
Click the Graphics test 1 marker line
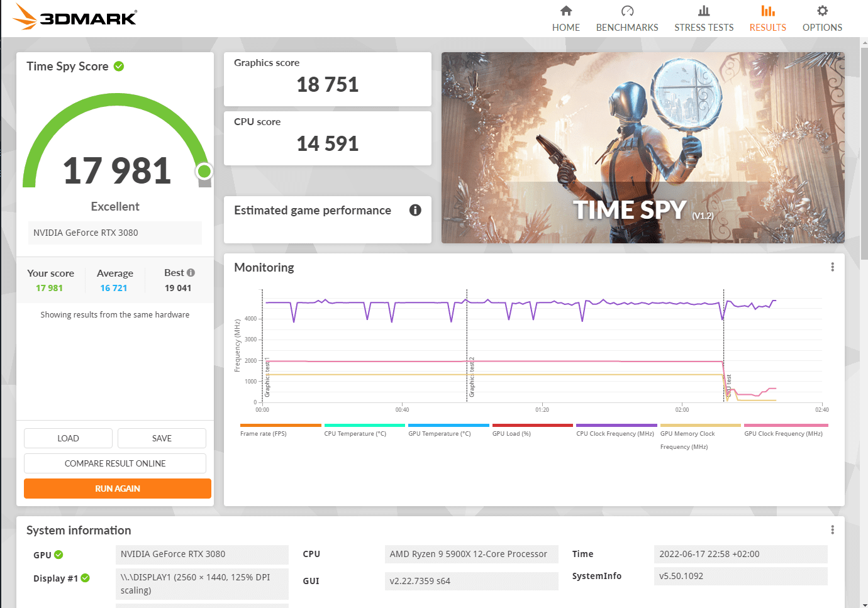click(x=262, y=345)
